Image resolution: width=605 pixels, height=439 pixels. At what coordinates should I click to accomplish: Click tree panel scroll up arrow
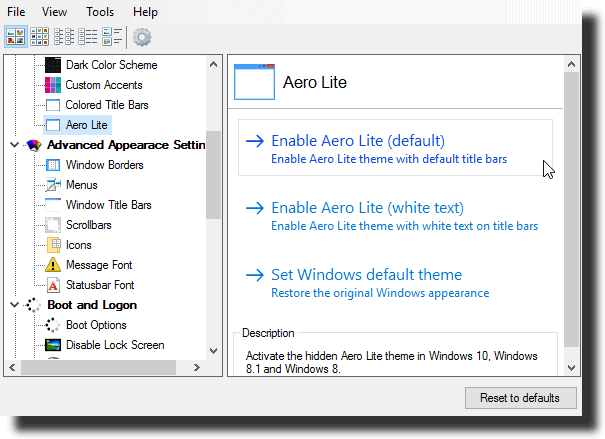click(213, 64)
